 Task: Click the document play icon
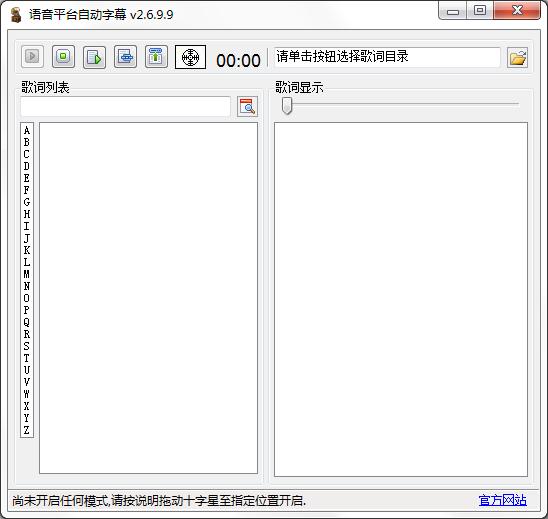coord(94,57)
